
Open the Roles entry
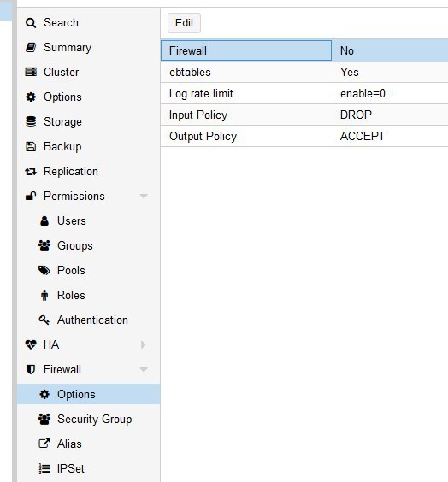(x=89, y=295)
